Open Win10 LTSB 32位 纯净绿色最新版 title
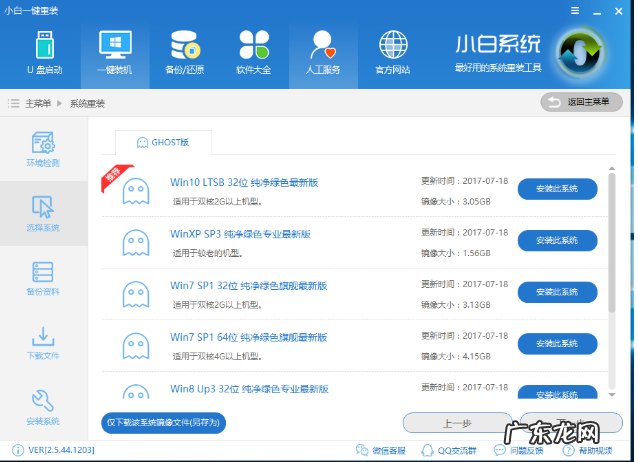The image size is (638, 462). click(244, 182)
